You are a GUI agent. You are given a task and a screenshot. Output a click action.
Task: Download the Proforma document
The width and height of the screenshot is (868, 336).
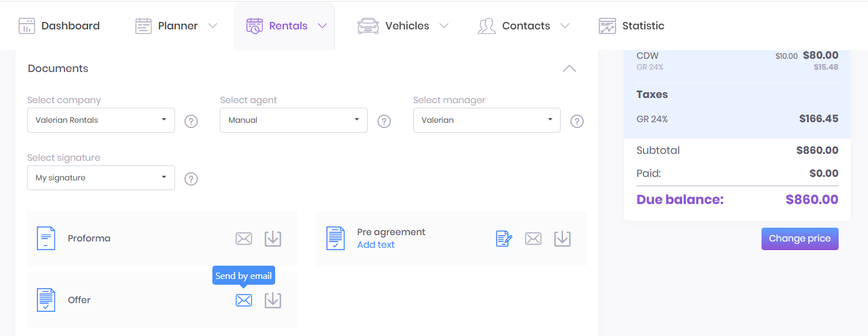tap(273, 239)
